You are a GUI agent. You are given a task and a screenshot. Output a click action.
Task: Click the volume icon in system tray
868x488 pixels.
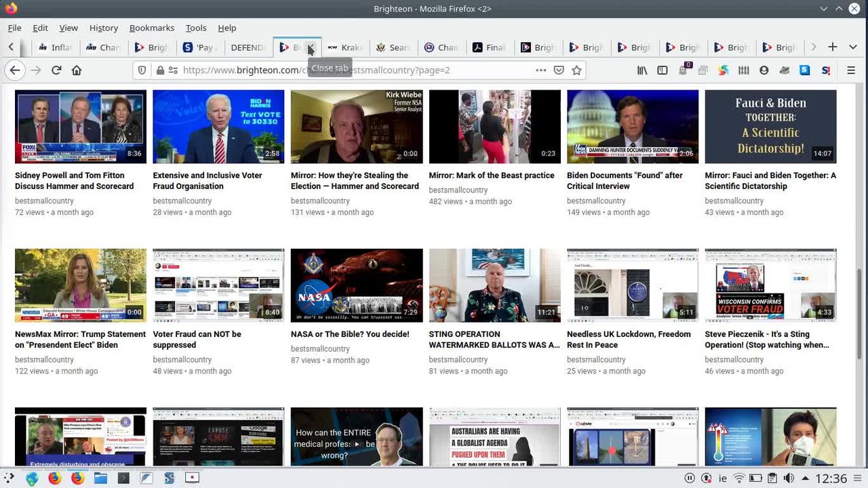(789, 478)
